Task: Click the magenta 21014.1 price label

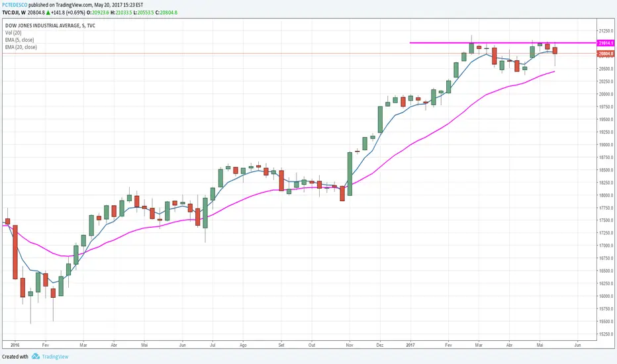Action: point(606,43)
